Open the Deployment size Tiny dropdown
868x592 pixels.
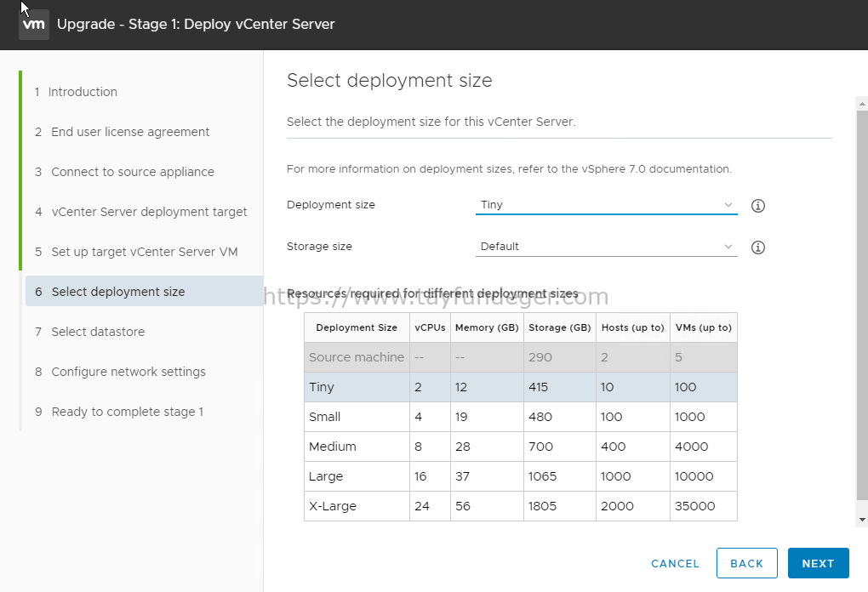pyautogui.click(x=606, y=205)
